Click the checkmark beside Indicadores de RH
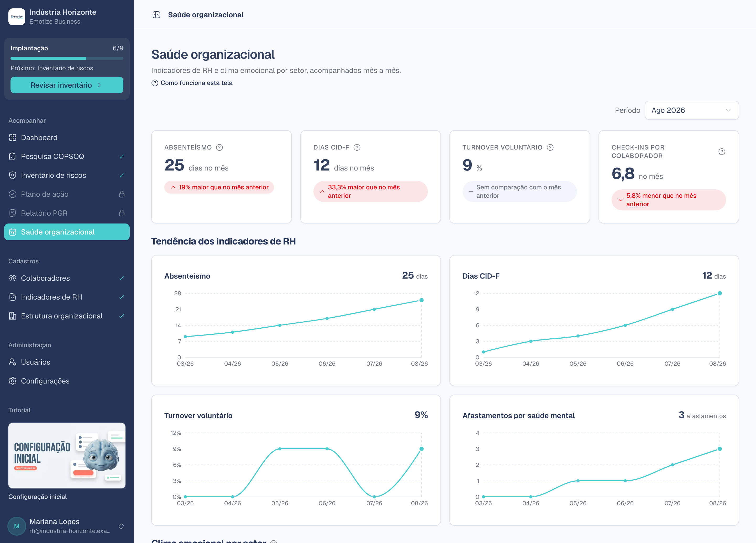 coord(122,297)
